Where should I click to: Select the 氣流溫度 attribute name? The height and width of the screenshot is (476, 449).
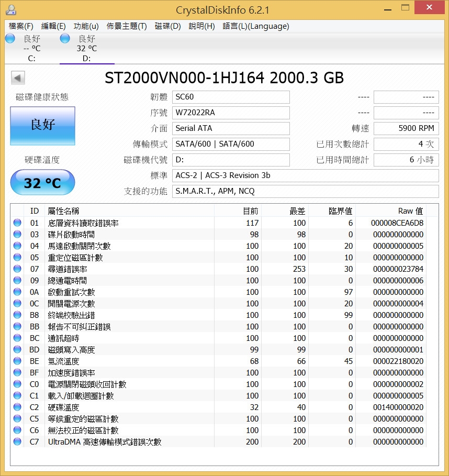(63, 361)
